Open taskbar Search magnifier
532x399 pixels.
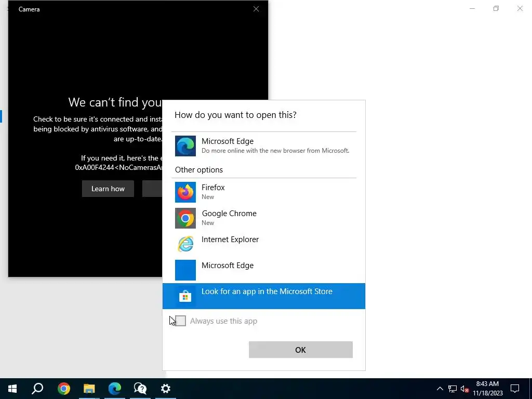[37, 389]
